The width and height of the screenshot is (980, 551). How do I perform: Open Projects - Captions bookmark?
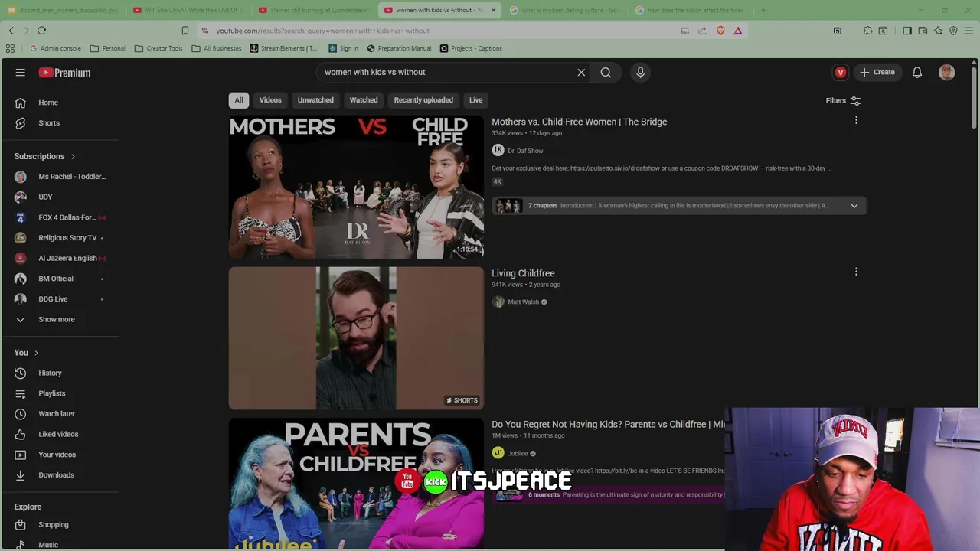(471, 48)
